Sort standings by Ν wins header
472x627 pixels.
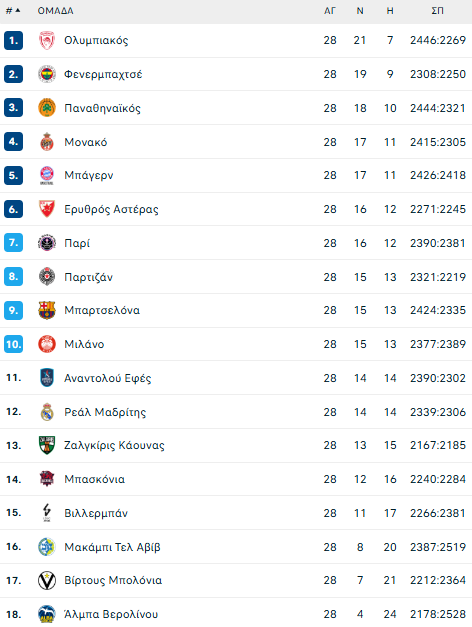[360, 11]
